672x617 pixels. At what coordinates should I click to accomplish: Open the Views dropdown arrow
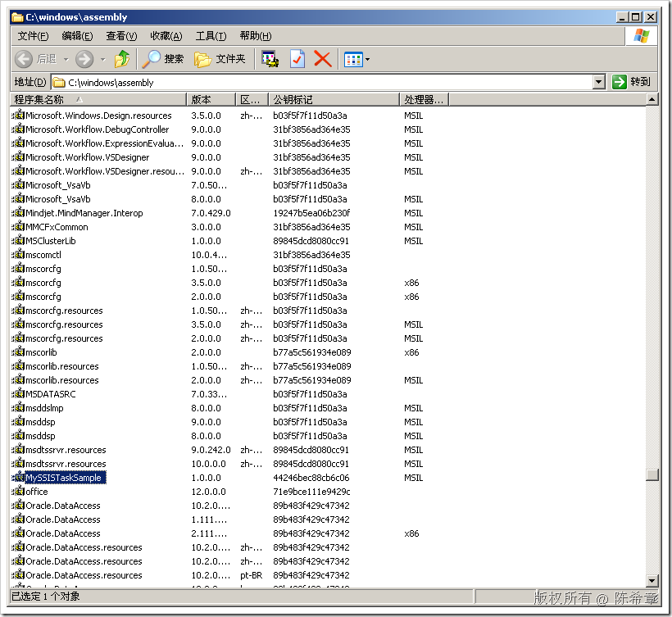(368, 60)
